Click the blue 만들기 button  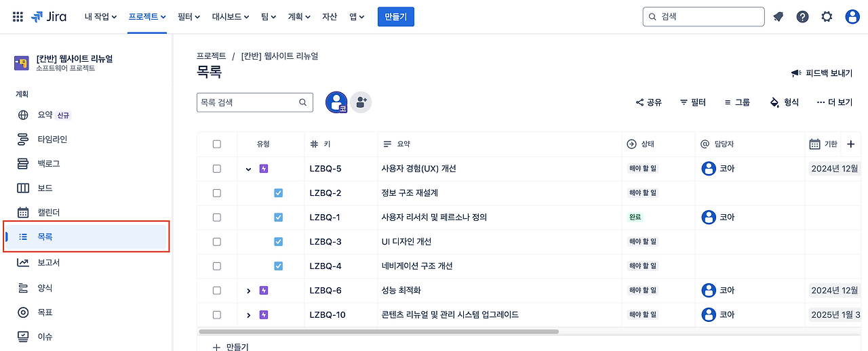point(396,17)
